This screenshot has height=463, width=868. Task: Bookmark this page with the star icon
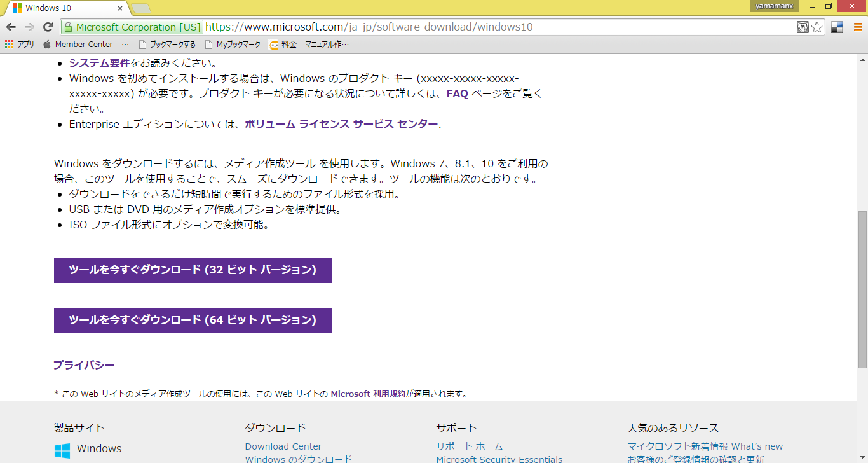point(817,27)
